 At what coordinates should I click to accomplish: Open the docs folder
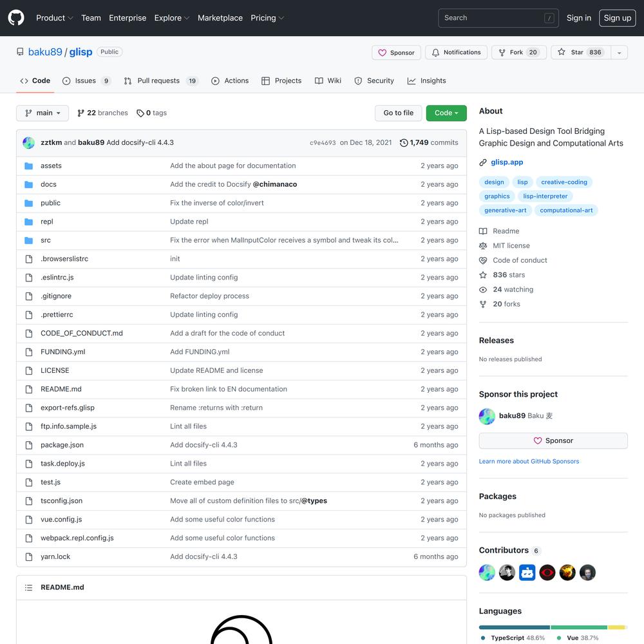[x=48, y=184]
